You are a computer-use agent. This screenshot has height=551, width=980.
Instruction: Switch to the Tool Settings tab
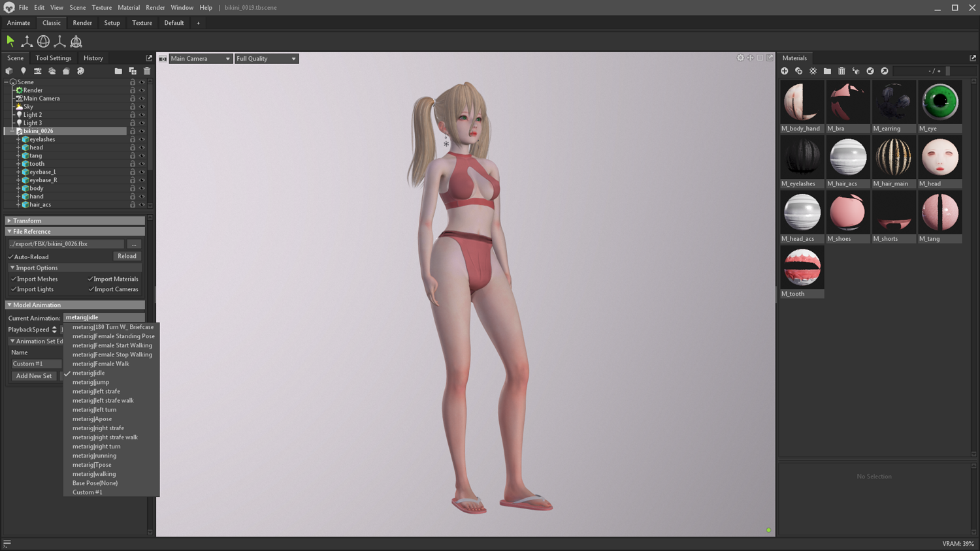pos(54,58)
